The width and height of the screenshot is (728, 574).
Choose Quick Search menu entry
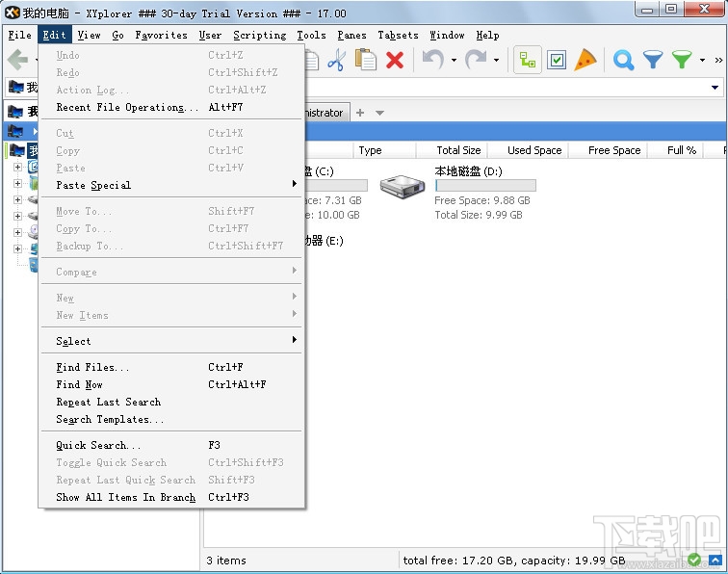click(171, 445)
